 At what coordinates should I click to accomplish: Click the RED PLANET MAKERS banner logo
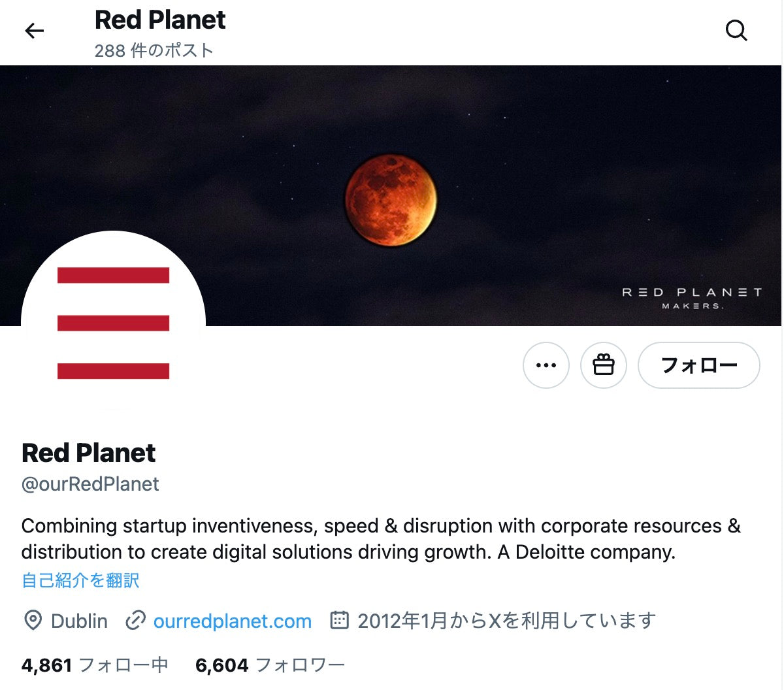click(x=691, y=298)
